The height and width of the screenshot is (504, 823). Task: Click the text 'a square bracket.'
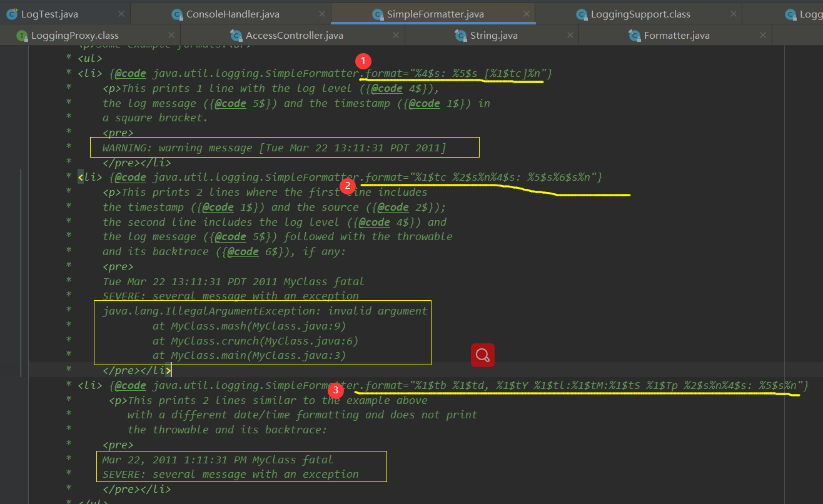155,118
